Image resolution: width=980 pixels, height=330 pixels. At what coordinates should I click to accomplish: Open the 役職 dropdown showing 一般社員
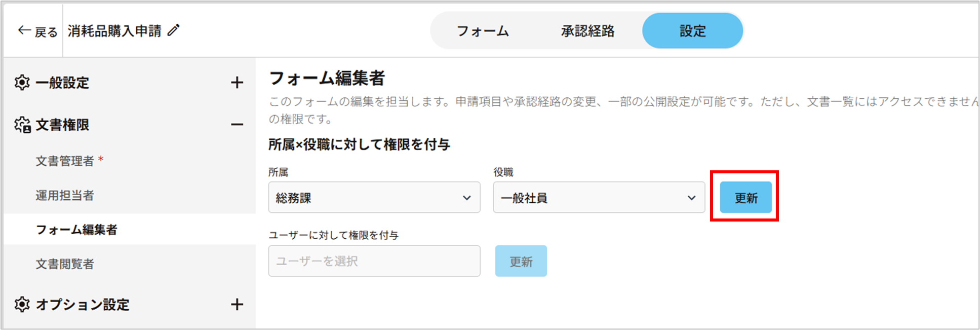click(x=599, y=198)
